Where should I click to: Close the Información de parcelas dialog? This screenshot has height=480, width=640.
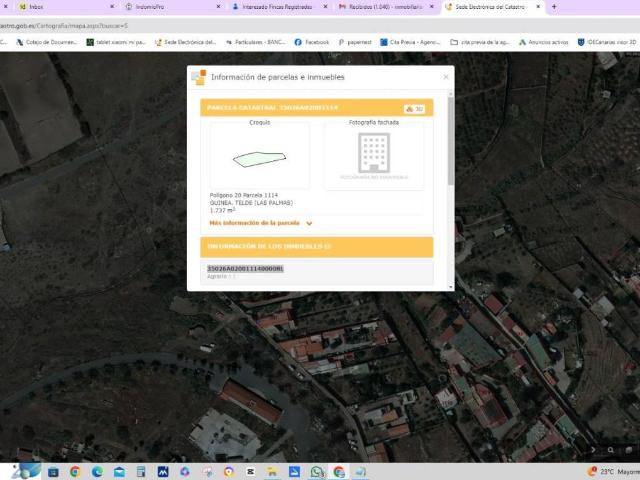pos(446,77)
